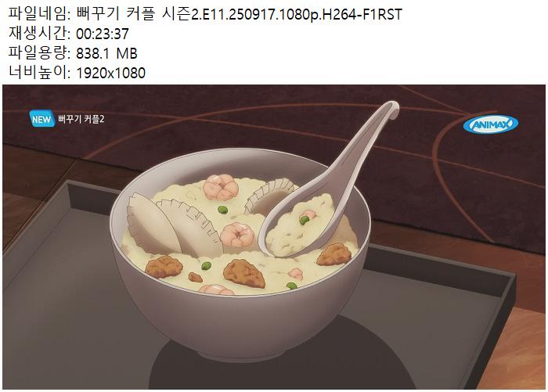548x392 pixels.
Task: Select the file name ending in H264-F1RST
Action: pos(239,15)
